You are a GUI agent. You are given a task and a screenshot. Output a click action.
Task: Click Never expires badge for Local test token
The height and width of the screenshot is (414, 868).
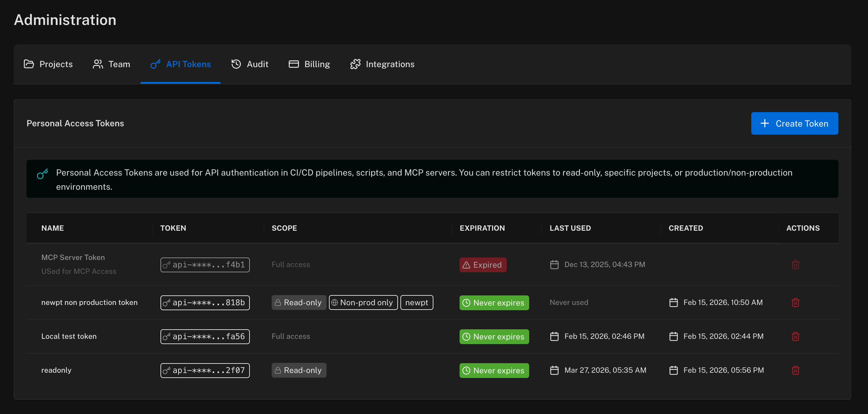494,336
